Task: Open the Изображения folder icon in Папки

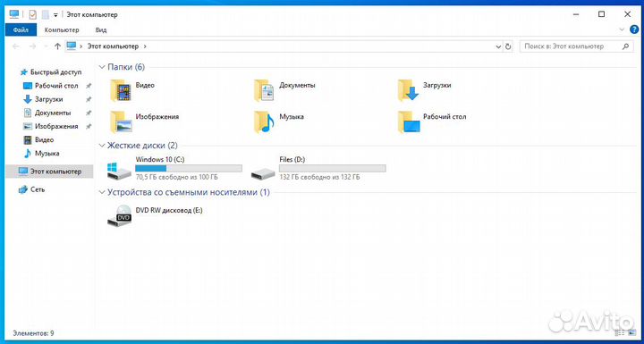Action: 121,122
